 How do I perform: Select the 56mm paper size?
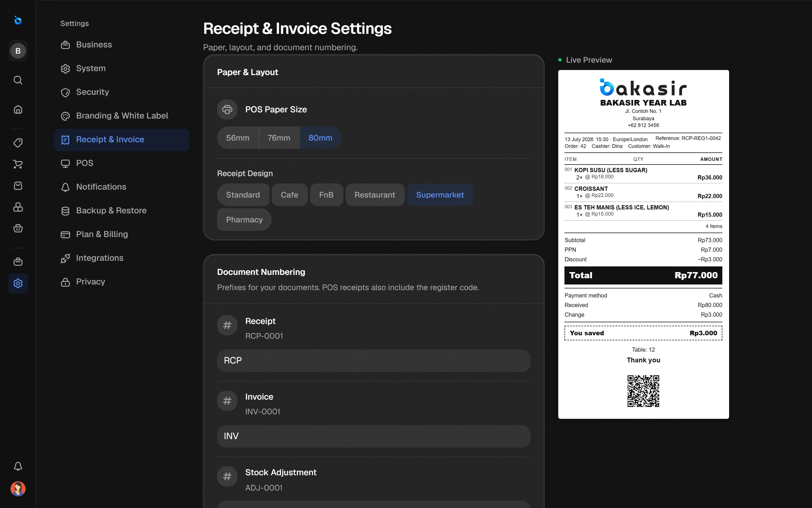[x=238, y=138]
